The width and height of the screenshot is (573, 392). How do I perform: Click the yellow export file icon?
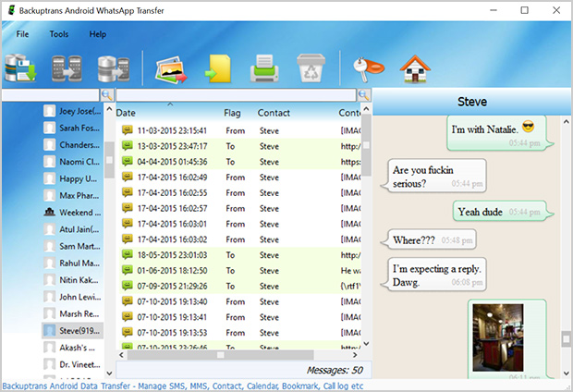(x=218, y=68)
